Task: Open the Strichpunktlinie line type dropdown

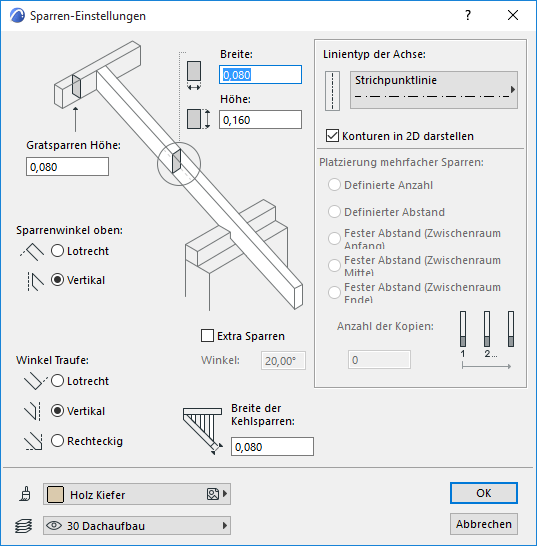Action: click(x=434, y=90)
